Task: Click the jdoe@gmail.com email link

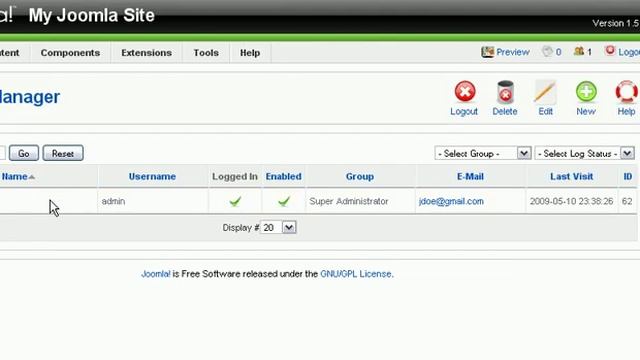Action: point(451,201)
